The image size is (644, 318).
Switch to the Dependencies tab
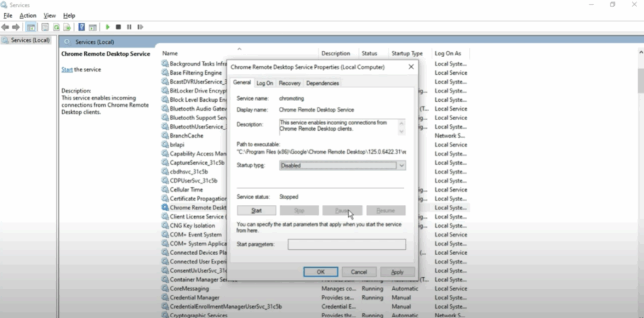(x=323, y=83)
